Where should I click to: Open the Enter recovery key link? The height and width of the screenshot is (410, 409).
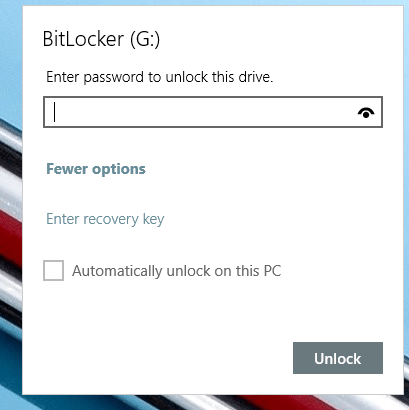point(105,219)
